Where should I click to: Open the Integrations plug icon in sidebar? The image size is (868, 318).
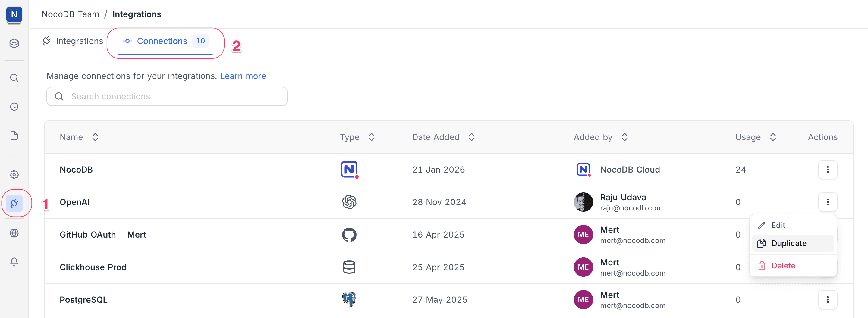pyautogui.click(x=15, y=203)
